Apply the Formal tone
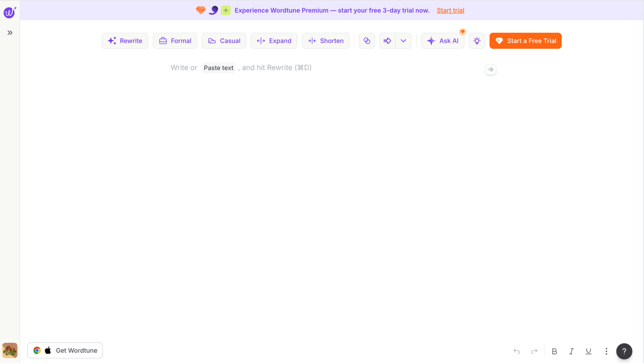The height and width of the screenshot is (364, 644). pos(175,41)
